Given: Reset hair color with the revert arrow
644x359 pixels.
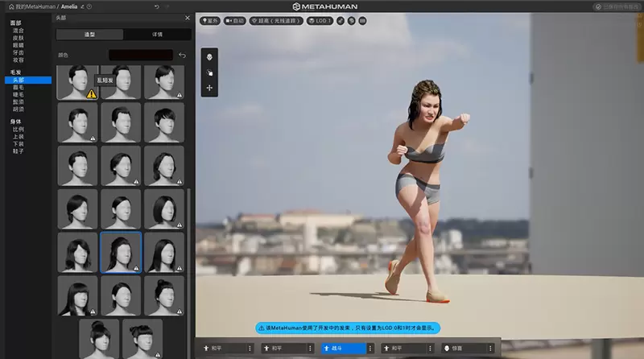Looking at the screenshot, I should tap(183, 56).
